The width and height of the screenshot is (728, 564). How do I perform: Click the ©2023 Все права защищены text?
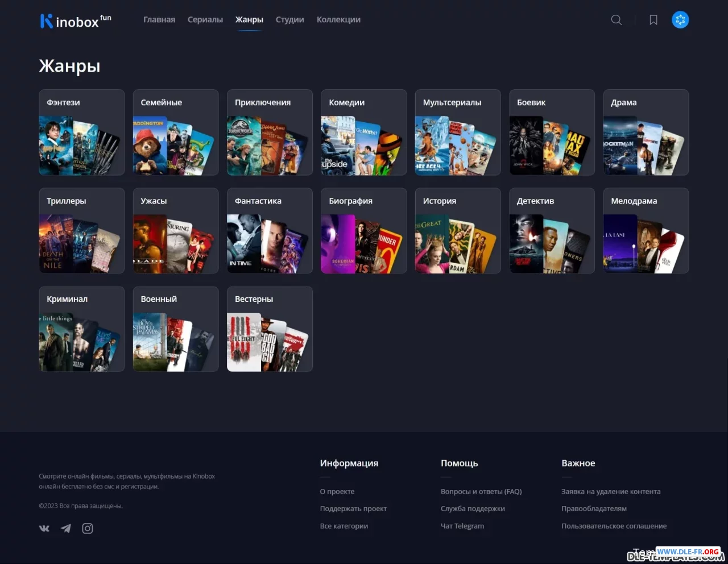[x=81, y=506]
